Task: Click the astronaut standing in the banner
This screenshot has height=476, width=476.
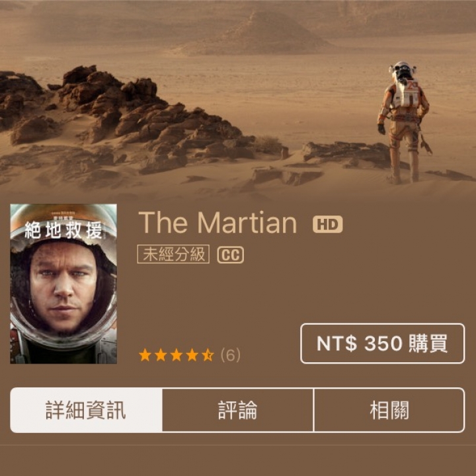Action: 403,122
